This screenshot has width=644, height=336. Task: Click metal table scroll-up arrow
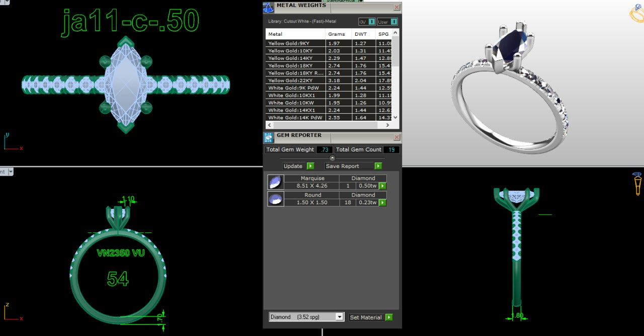[395, 33]
